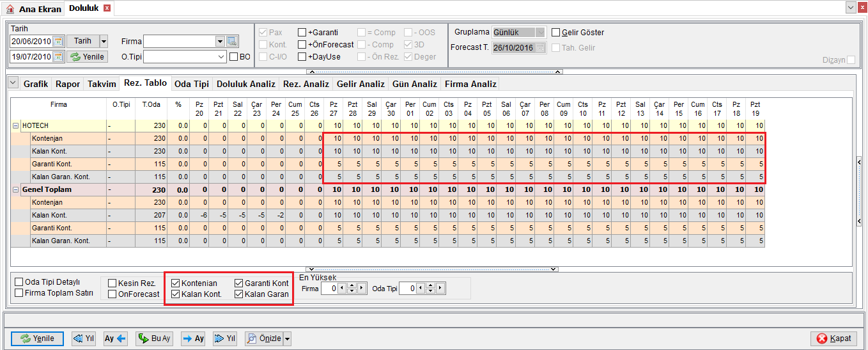
Task: Collapse the HOTECH tree row
Action: (x=15, y=125)
